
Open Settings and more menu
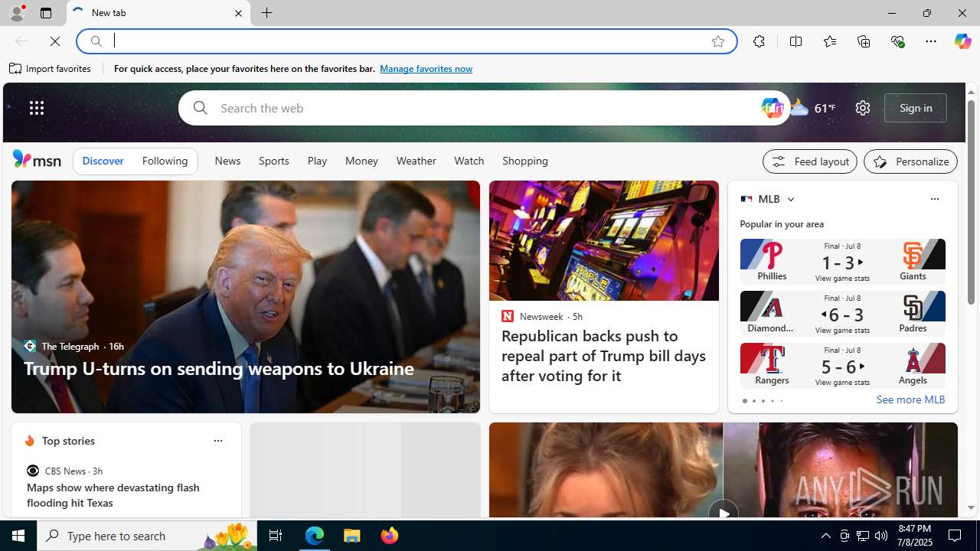coord(931,41)
